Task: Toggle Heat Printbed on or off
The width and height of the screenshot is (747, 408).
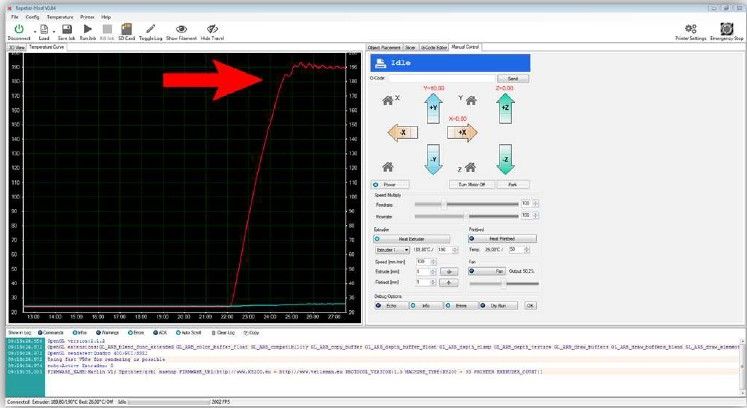Action: click(502, 238)
